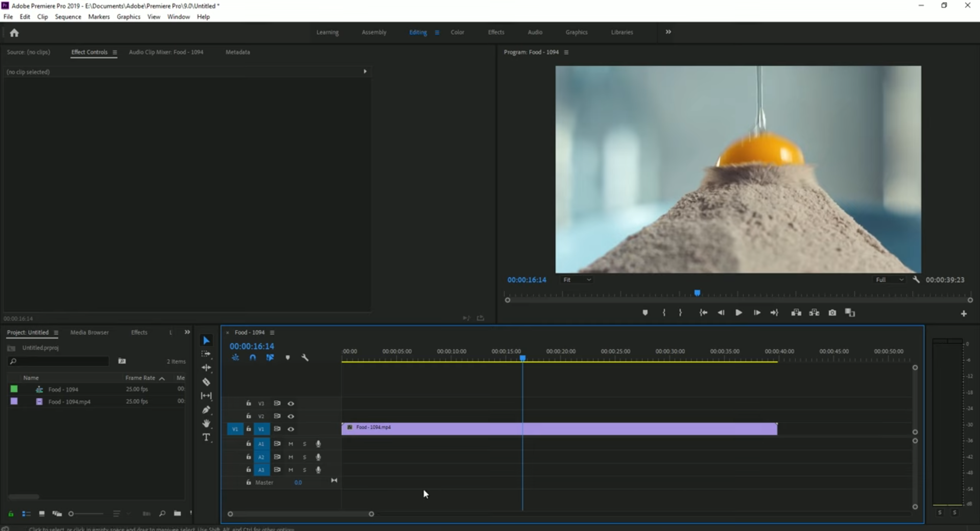Click the project panel zoom slider
Screen dimensions: 980x531
point(86,514)
